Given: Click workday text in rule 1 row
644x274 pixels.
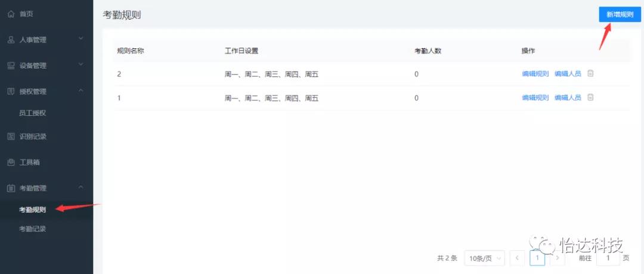Looking at the screenshot, I should [271, 98].
